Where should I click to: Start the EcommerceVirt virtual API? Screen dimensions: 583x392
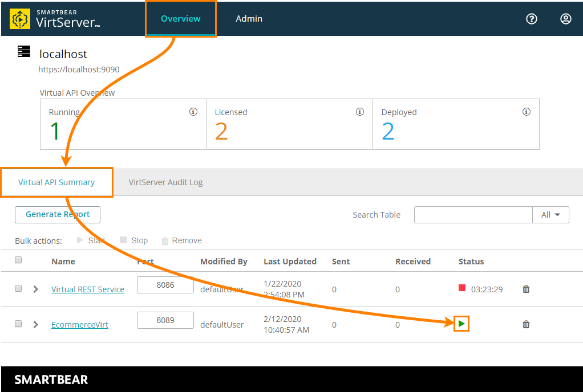pyautogui.click(x=461, y=324)
